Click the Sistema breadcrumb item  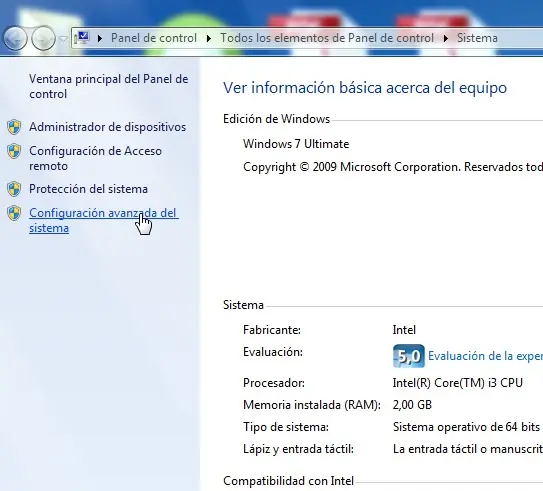point(477,38)
